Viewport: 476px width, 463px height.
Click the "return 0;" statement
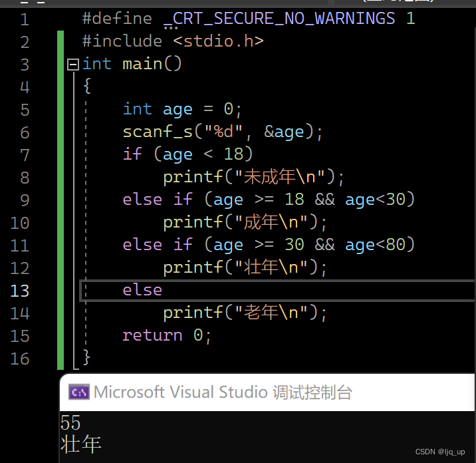pos(167,335)
